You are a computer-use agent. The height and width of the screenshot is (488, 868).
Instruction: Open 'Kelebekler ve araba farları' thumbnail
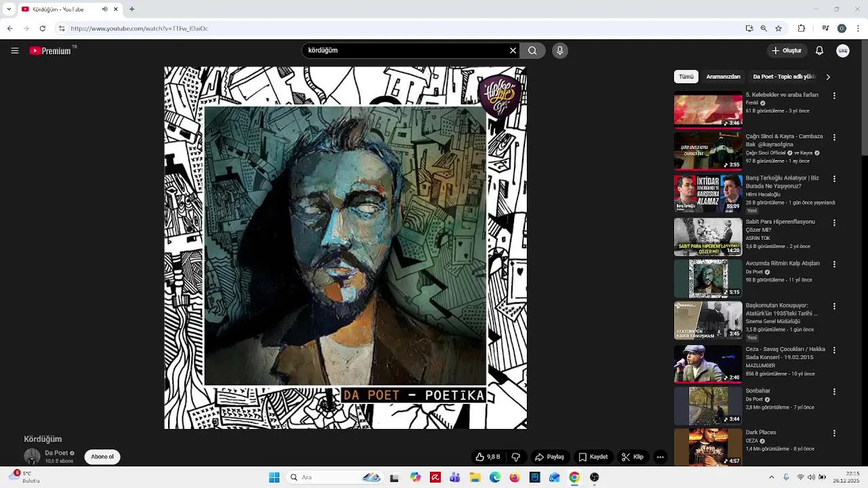click(x=708, y=109)
